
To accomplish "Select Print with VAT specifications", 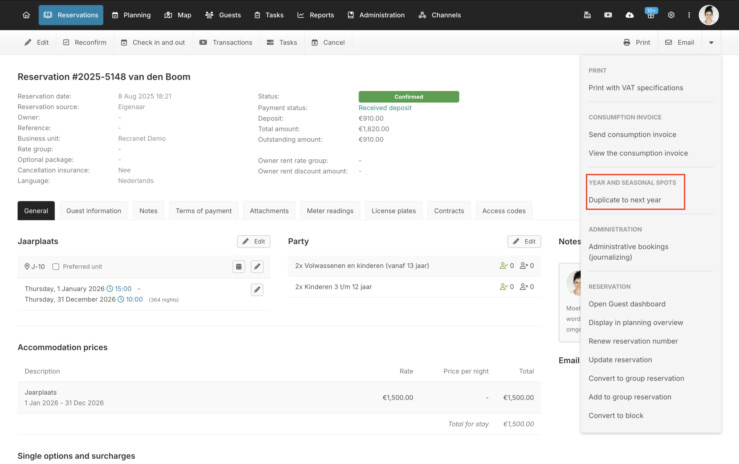I will coord(635,88).
